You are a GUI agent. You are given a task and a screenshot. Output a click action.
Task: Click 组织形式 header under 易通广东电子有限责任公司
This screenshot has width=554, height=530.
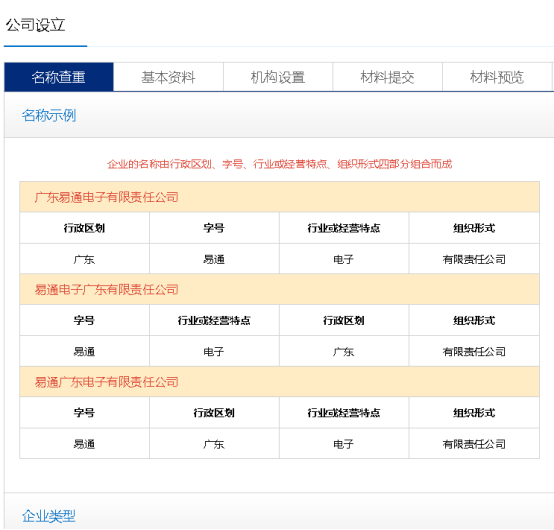click(x=474, y=413)
